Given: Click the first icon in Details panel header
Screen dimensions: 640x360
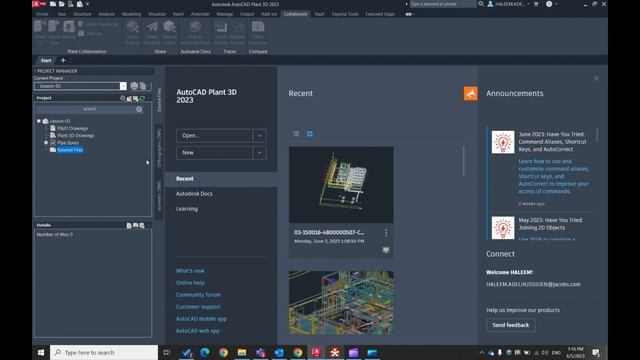Looking at the screenshot, I should pos(129,225).
